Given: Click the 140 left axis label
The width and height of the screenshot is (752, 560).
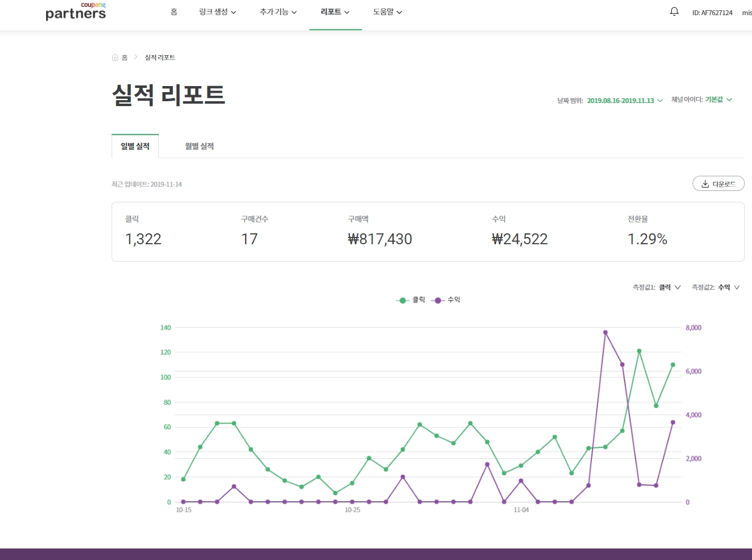Looking at the screenshot, I should click(166, 328).
